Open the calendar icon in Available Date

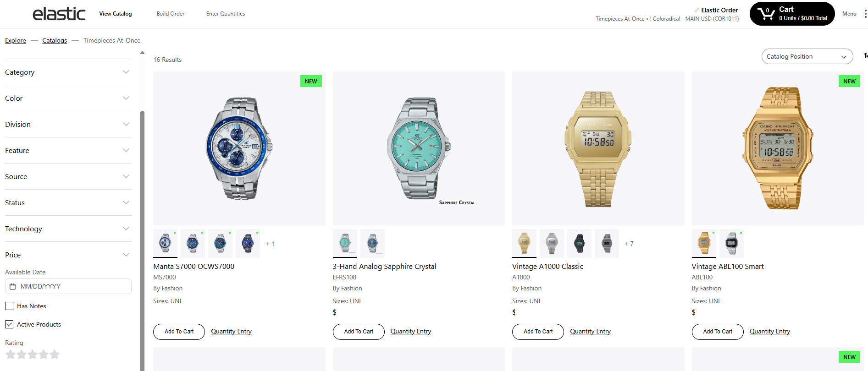pyautogui.click(x=13, y=286)
